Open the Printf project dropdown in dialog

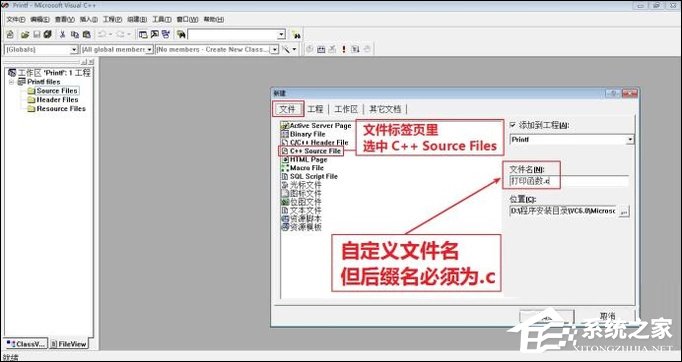point(630,140)
